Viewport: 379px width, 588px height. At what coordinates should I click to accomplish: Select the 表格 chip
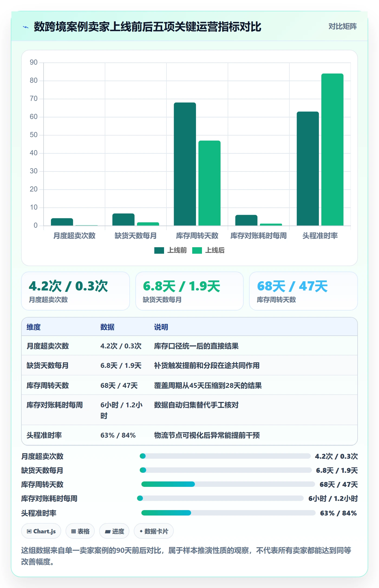click(x=80, y=531)
